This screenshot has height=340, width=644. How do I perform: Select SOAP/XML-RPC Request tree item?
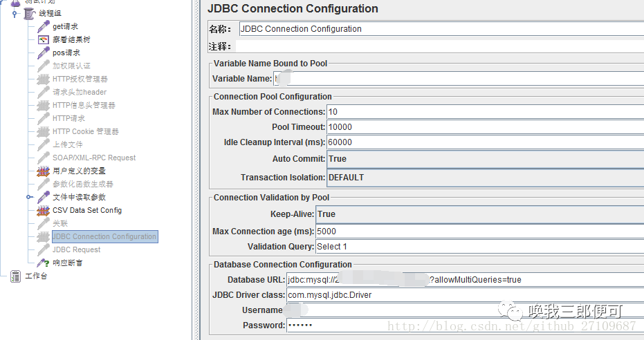(94, 158)
